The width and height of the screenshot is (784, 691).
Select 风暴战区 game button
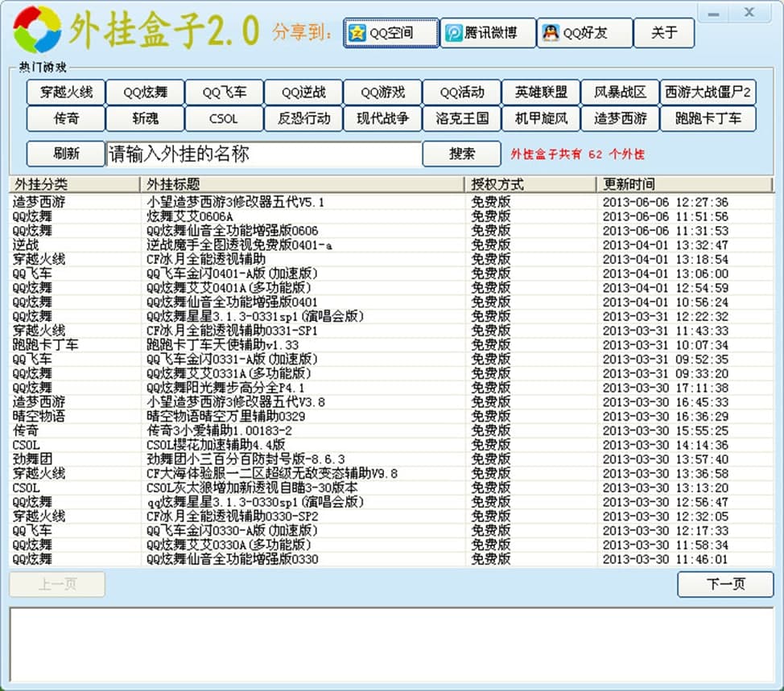[x=620, y=92]
